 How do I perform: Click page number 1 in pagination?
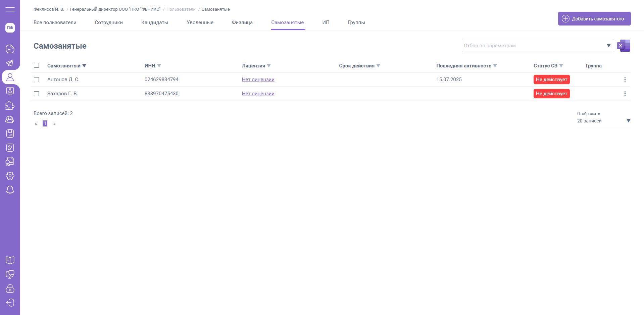(45, 123)
